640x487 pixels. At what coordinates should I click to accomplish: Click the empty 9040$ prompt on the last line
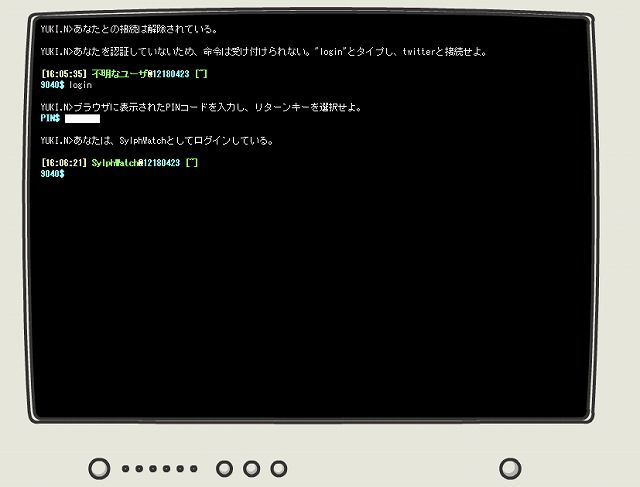[52, 174]
